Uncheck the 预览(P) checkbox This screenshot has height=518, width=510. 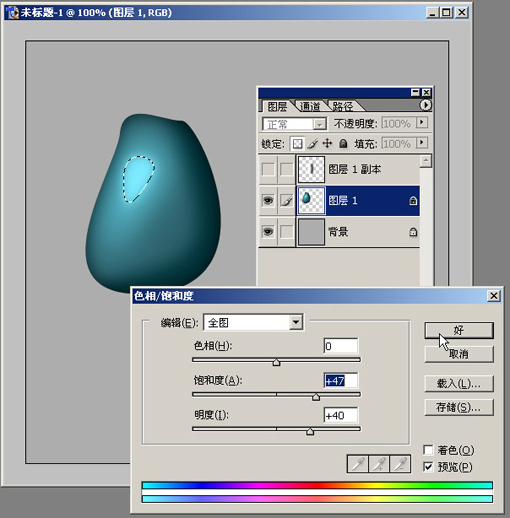click(x=428, y=467)
